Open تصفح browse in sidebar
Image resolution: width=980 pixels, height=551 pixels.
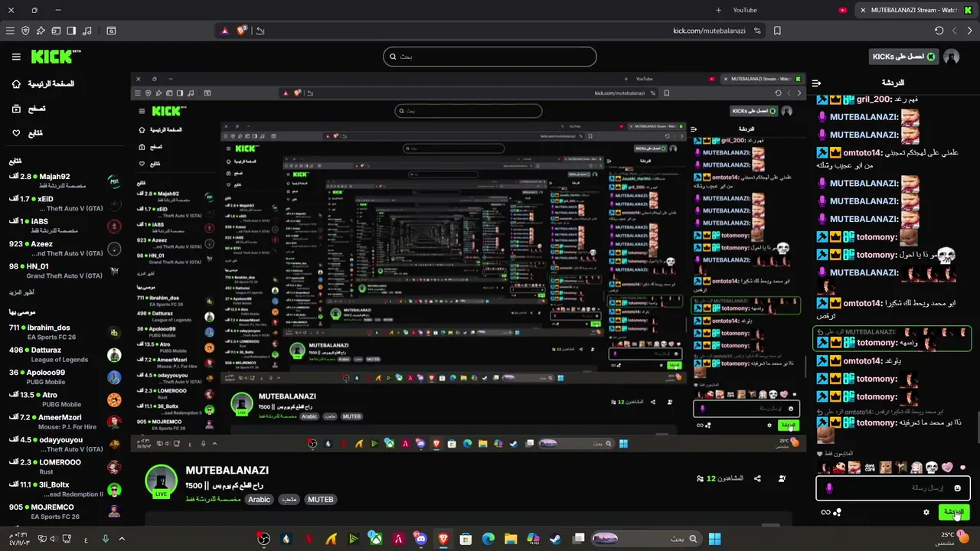point(28,109)
